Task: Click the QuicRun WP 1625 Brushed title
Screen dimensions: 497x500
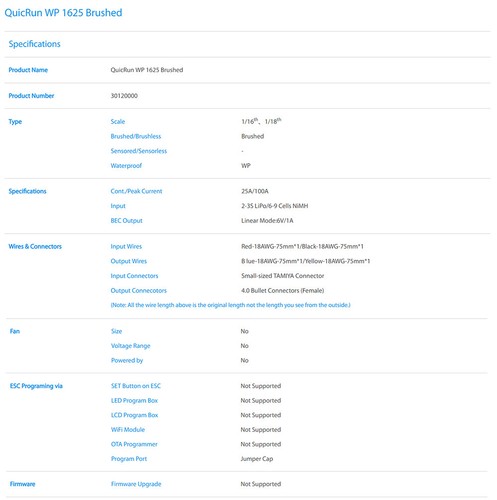Action: 63,13
